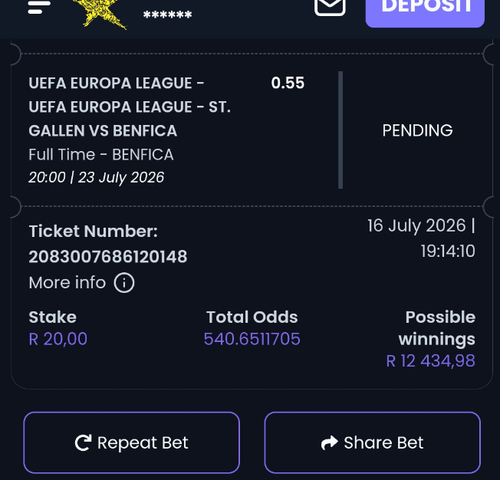Tap the share arrow icon
This screenshot has width=500, height=480.
[x=329, y=443]
